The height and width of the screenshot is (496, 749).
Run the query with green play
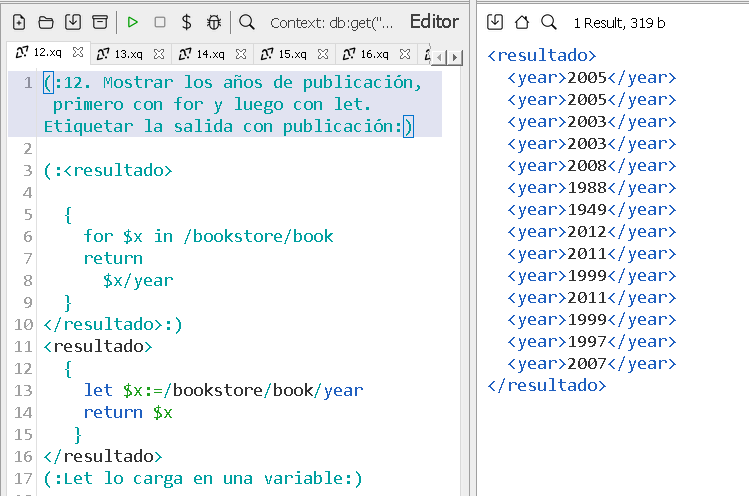pos(133,22)
